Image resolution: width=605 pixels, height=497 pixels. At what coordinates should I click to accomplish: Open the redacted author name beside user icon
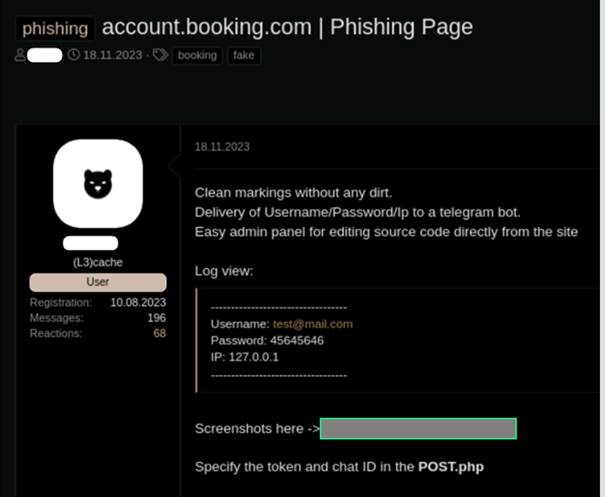(45, 55)
